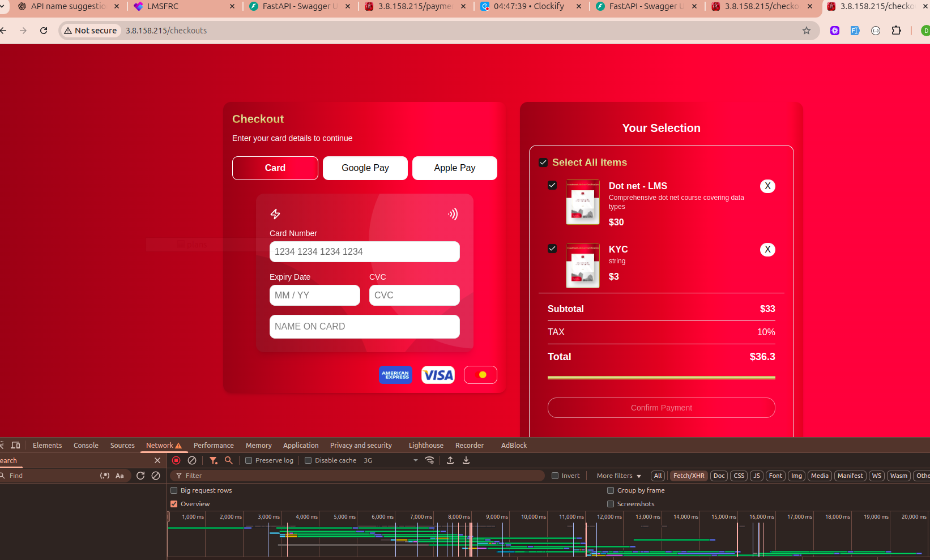Viewport: 930px width, 560px height.
Task: Open the 3G throttling dropdown
Action: click(x=391, y=460)
